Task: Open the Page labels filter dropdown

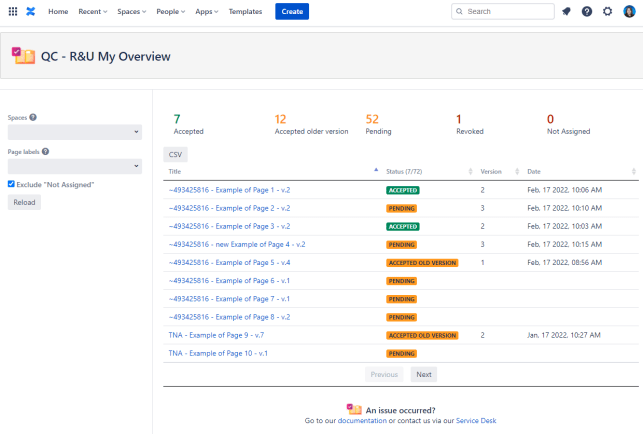Action: coord(75,166)
